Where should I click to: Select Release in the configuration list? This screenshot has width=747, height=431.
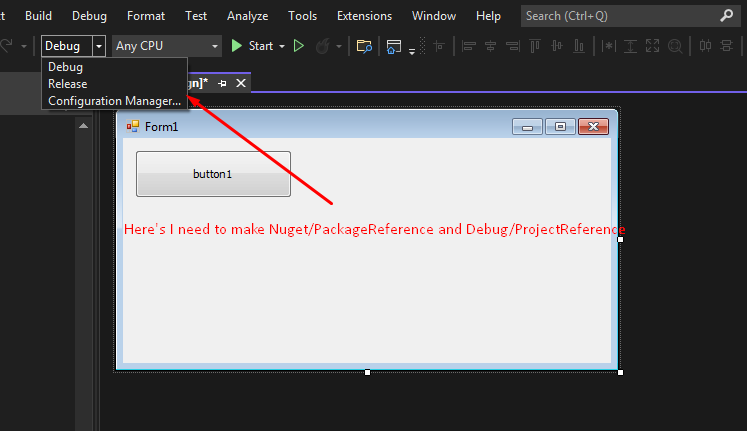68,84
